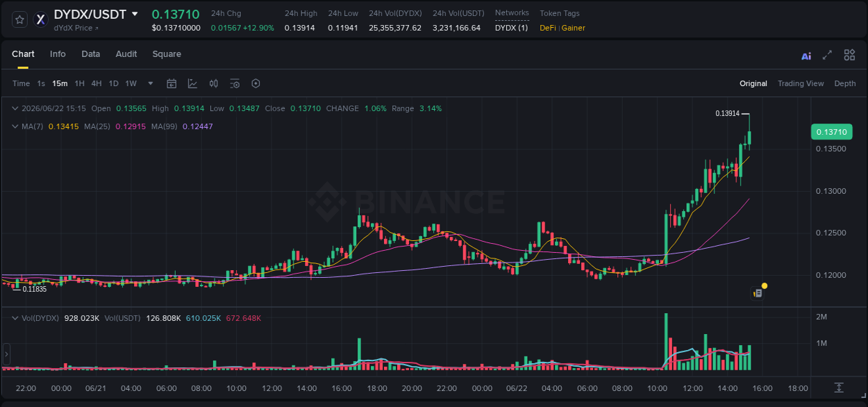Click the 24h change +12.90% value
Viewport: 868px width, 407px height.
(258, 28)
